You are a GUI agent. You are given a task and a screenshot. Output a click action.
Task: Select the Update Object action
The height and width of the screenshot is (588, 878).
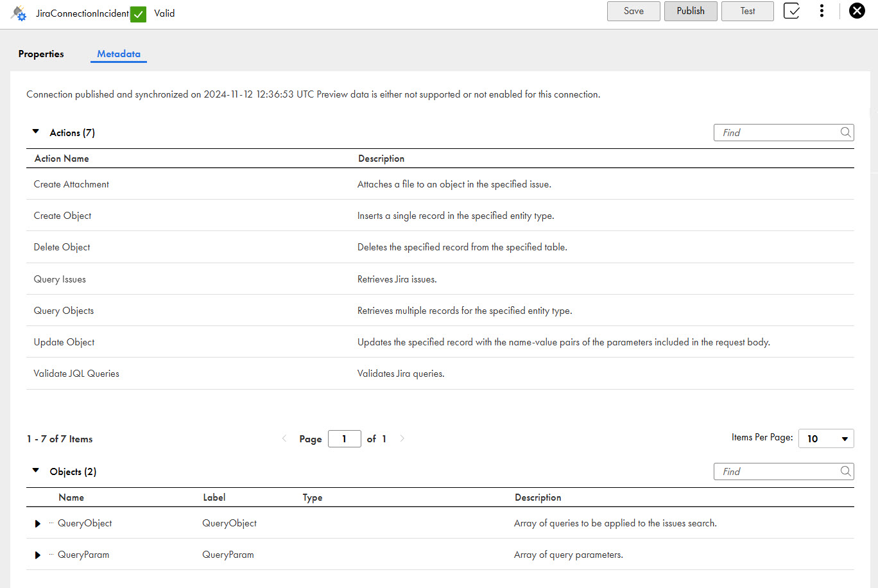click(64, 342)
